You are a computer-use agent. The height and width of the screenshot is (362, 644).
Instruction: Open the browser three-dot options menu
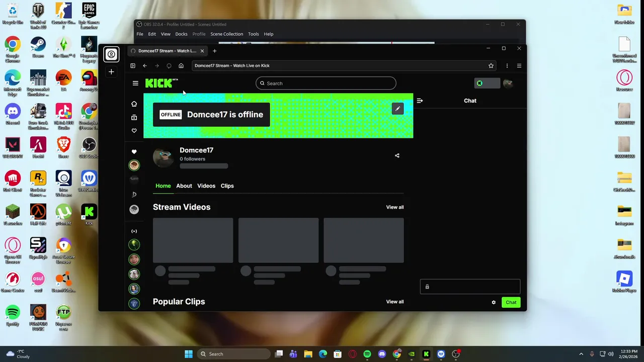click(507, 66)
